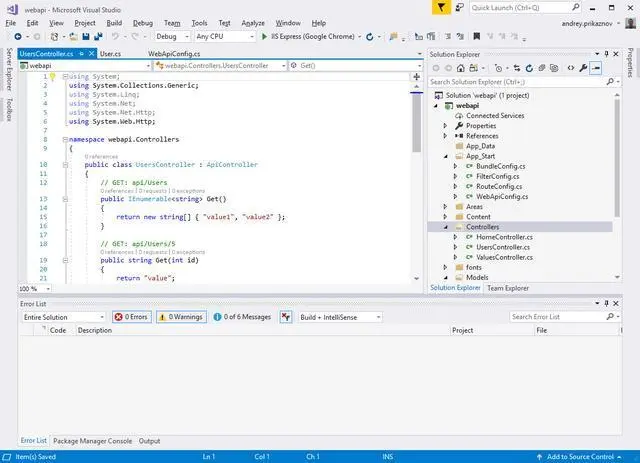640x463 pixels.
Task: Click the notifications flag icon
Action: point(442,7)
